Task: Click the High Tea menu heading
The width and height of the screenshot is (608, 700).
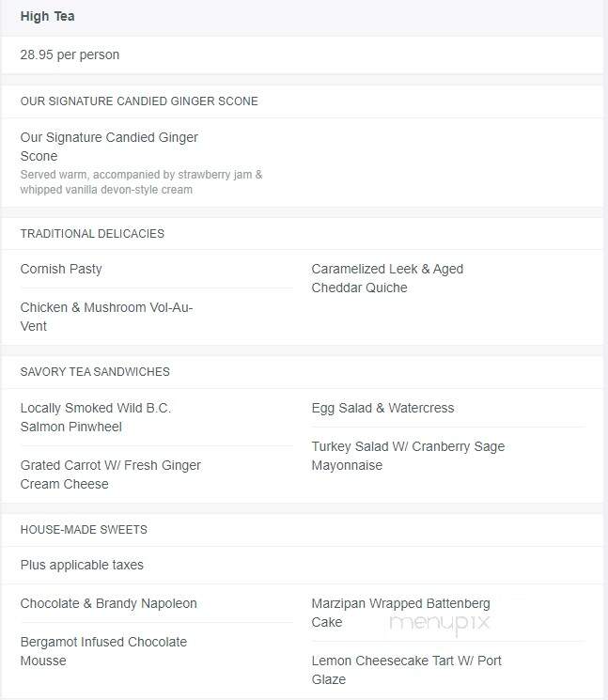Action: [47, 17]
